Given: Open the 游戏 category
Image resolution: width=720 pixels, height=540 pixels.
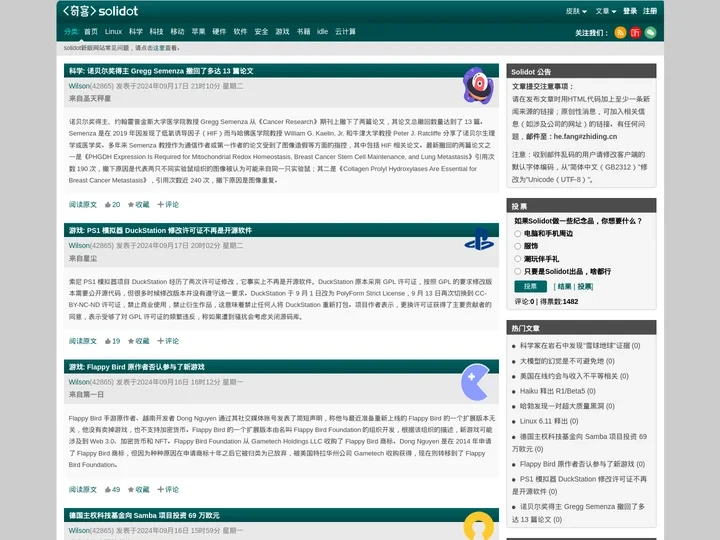Looking at the screenshot, I should (282, 32).
